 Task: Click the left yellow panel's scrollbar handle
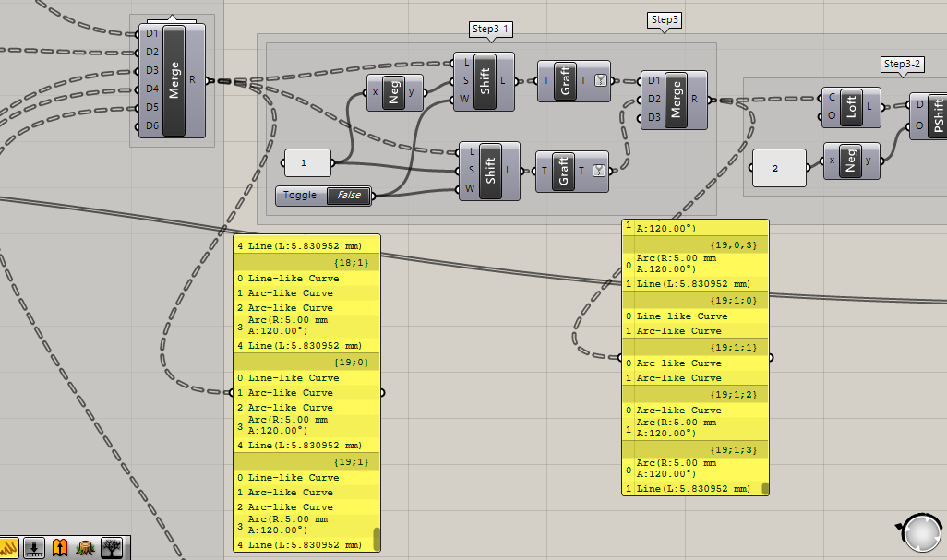tap(376, 538)
